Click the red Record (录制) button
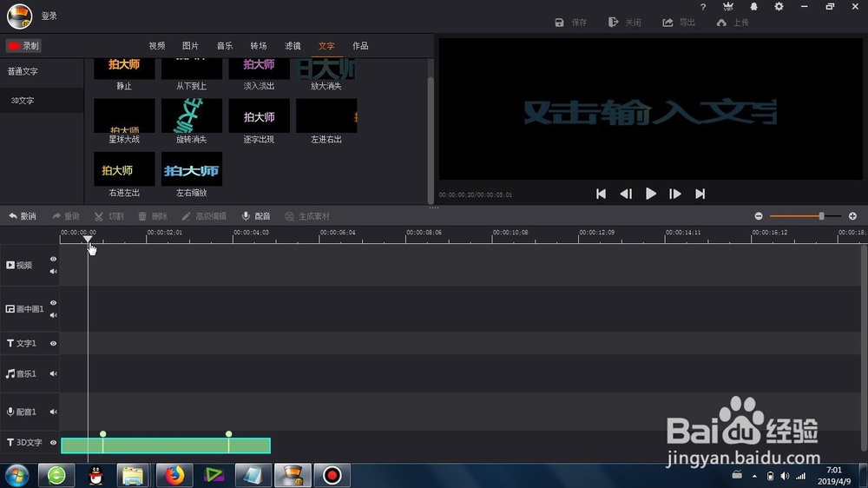 point(23,46)
